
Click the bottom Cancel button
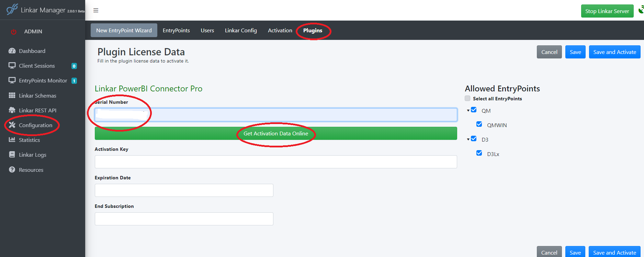549,252
